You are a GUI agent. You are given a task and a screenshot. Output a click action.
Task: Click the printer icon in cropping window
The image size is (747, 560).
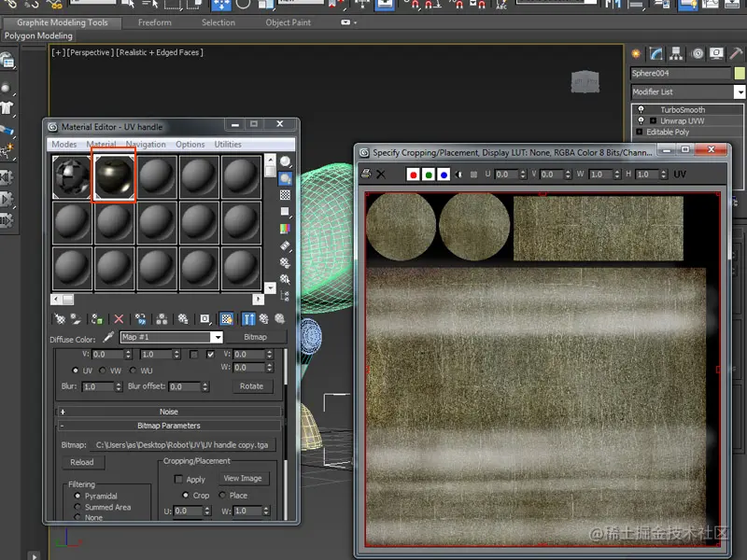[x=366, y=175]
